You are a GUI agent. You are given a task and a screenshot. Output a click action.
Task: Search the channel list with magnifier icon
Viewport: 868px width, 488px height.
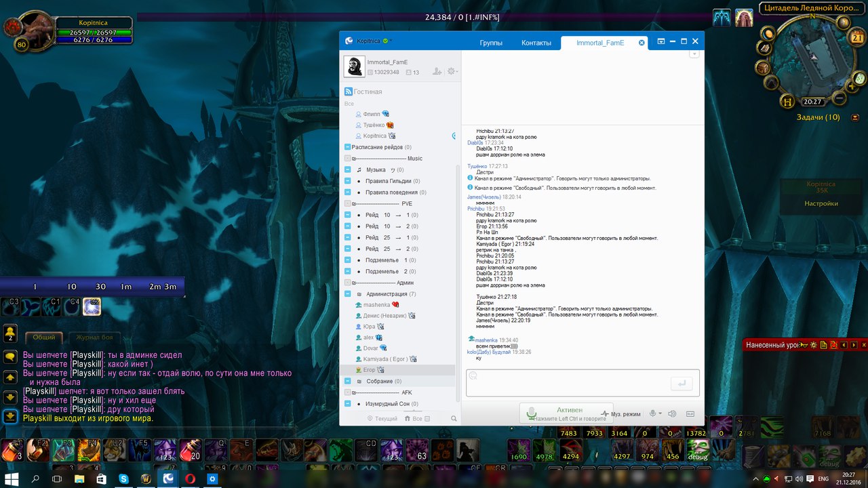point(454,419)
